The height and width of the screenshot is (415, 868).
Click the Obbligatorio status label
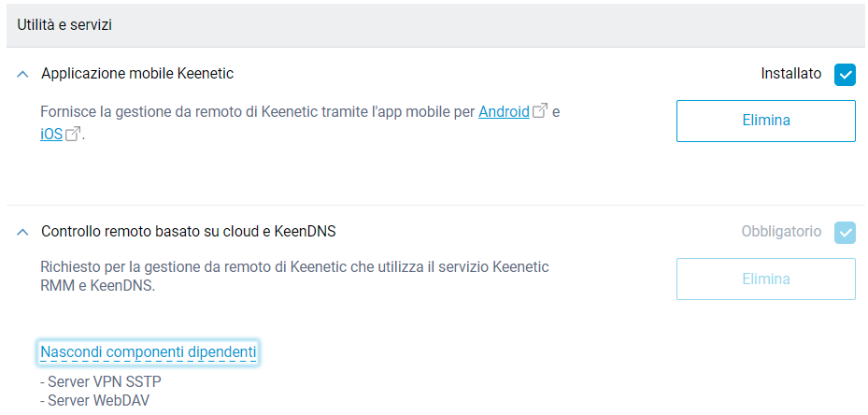tap(781, 232)
